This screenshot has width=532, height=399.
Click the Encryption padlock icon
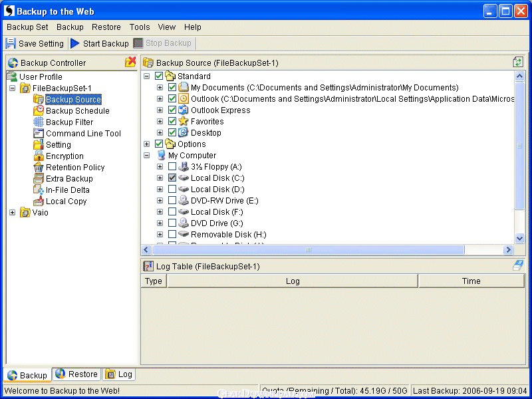click(x=39, y=156)
